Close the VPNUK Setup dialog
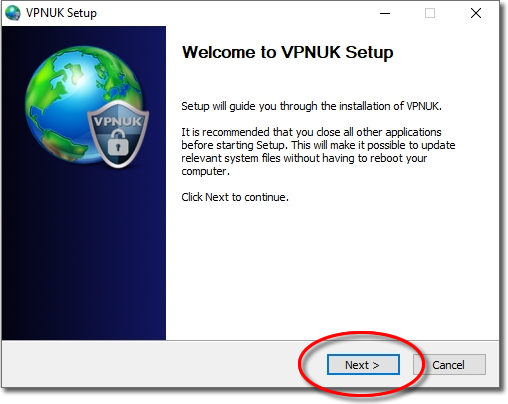 (x=476, y=13)
